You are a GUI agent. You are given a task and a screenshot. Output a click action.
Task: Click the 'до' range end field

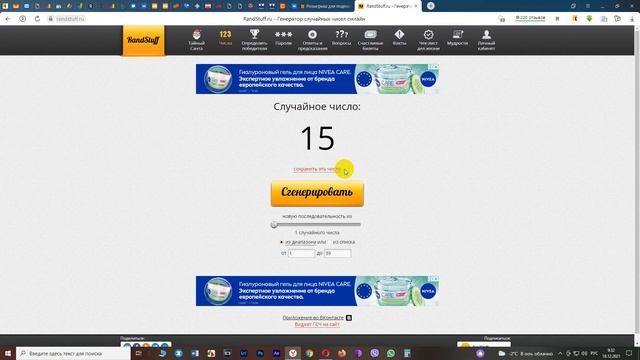pos(338,253)
